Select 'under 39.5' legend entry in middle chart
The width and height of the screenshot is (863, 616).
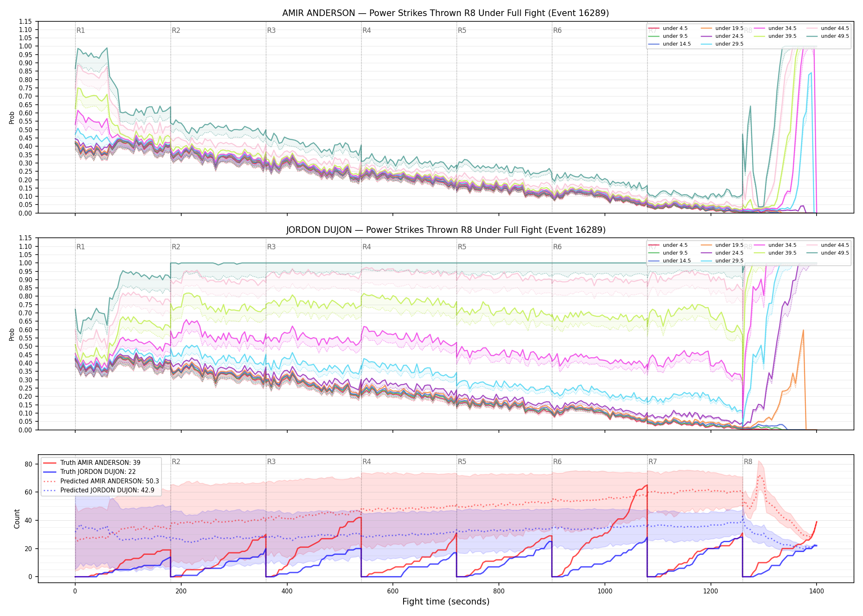tap(775, 253)
